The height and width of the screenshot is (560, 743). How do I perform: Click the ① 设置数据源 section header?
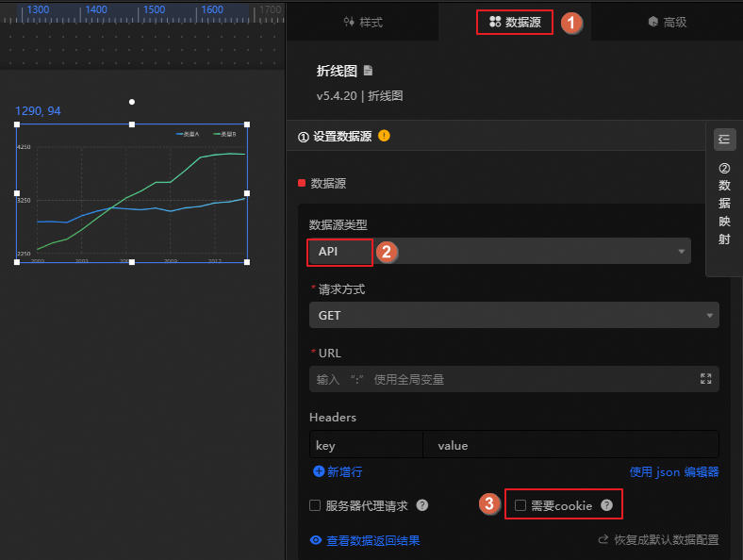pos(496,137)
